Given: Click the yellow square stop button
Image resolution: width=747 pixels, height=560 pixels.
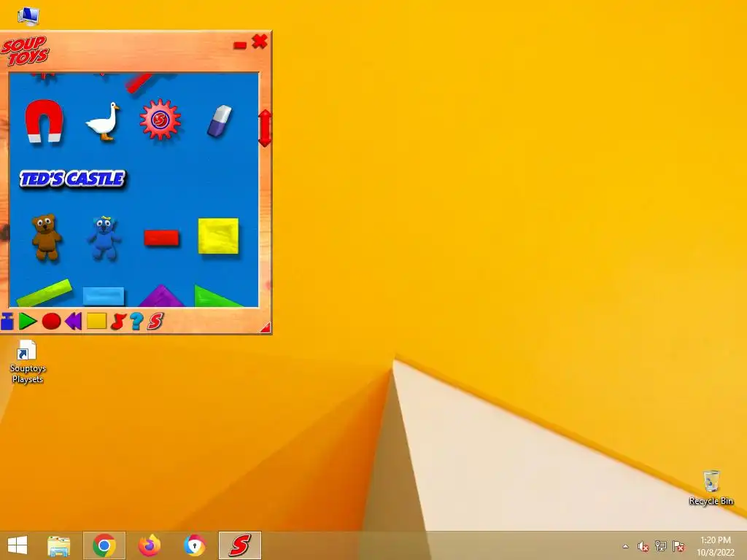Looking at the screenshot, I should (97, 321).
